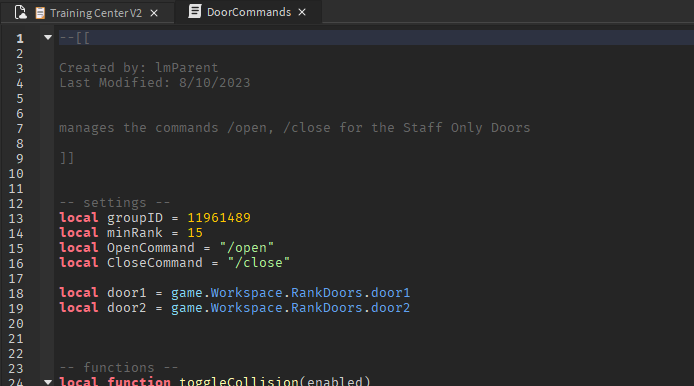
Task: Click the groupID value 11961489
Action: click(x=219, y=218)
